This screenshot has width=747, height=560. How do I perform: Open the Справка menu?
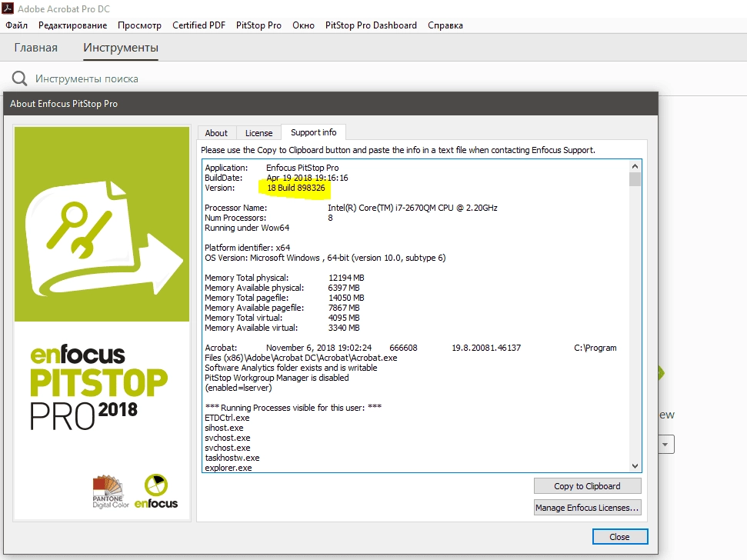(x=445, y=25)
